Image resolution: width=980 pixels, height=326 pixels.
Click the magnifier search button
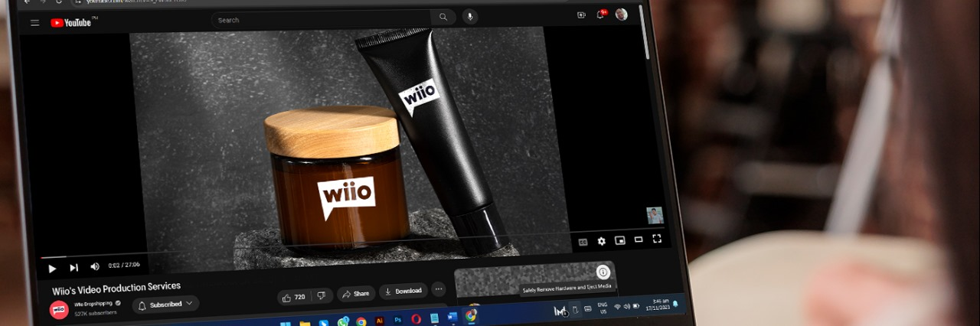click(443, 17)
